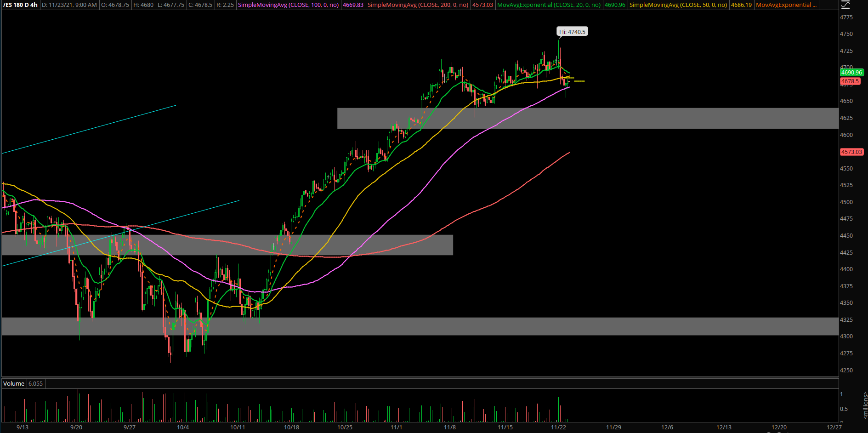
Task: Click the 4775 price axis label
Action: tap(846, 17)
